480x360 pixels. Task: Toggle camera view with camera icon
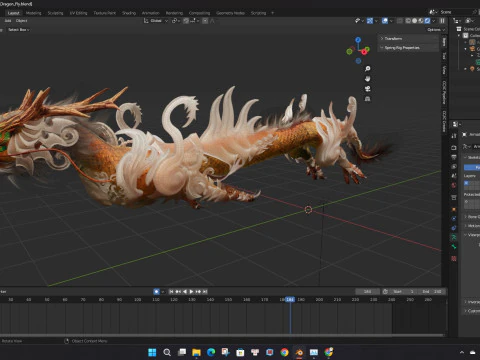[367, 89]
